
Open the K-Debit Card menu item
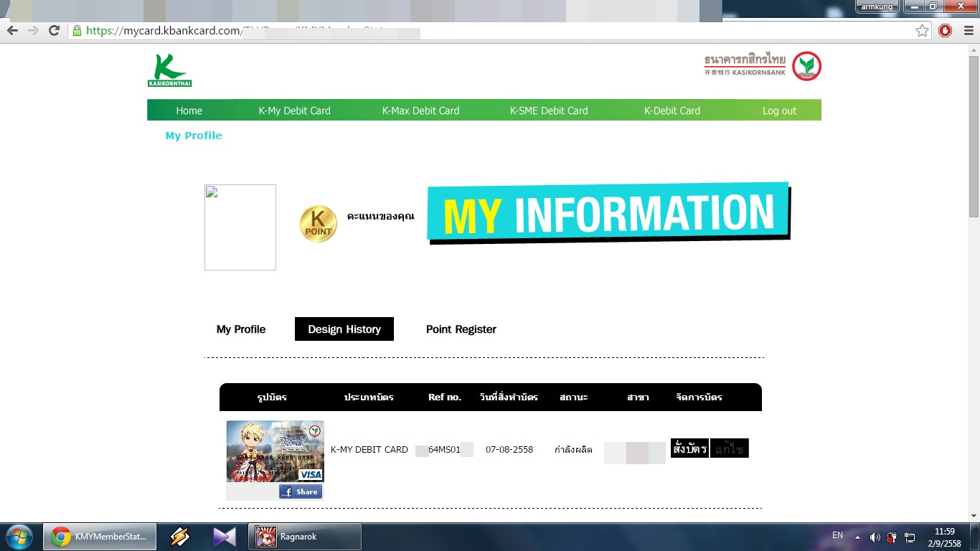672,110
